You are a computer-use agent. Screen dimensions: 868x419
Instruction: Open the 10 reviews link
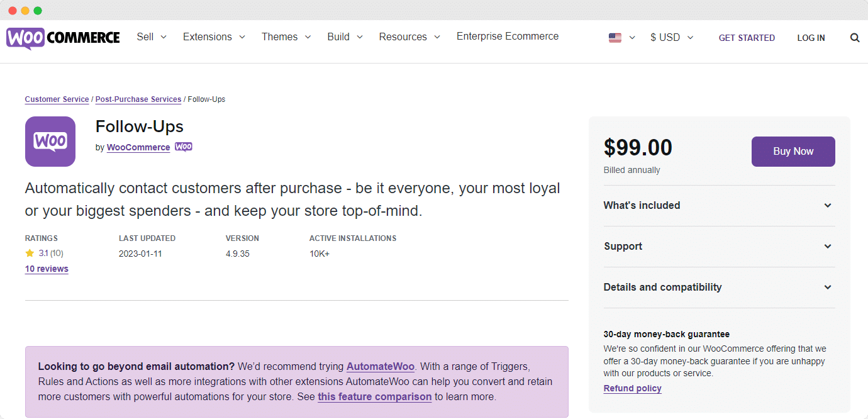46,269
